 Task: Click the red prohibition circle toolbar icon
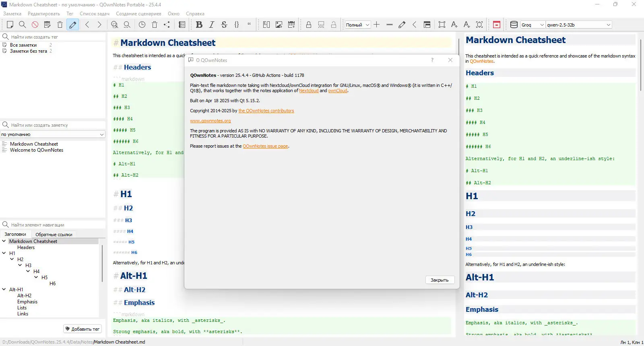point(35,25)
